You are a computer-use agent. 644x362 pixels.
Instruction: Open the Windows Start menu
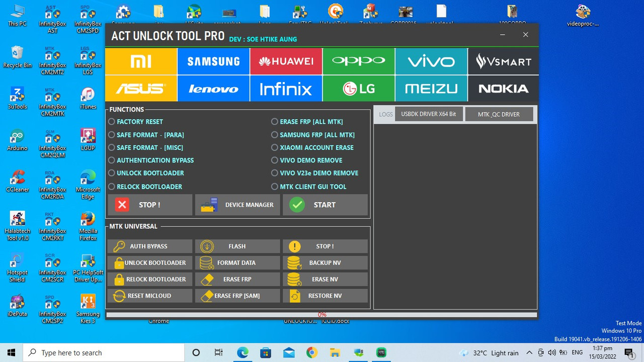click(12, 352)
